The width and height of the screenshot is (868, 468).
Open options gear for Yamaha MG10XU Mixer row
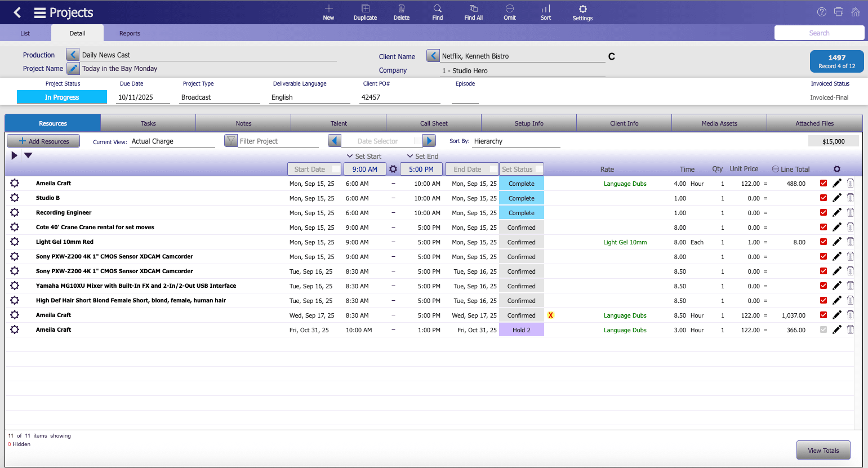point(15,286)
